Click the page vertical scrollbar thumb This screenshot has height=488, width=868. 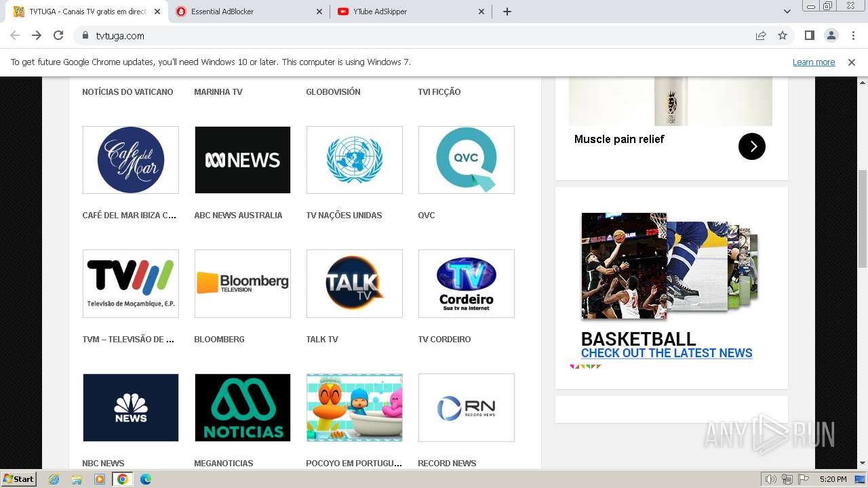pos(862,218)
